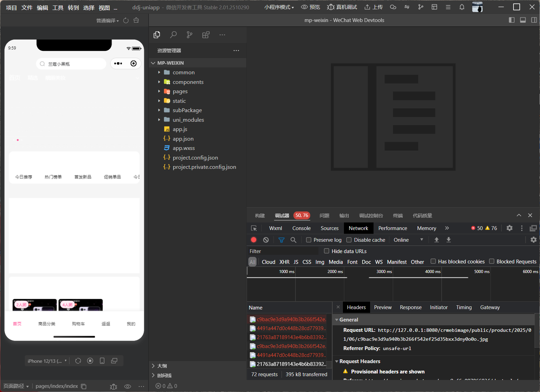Click the network search magnifier icon

293,240
